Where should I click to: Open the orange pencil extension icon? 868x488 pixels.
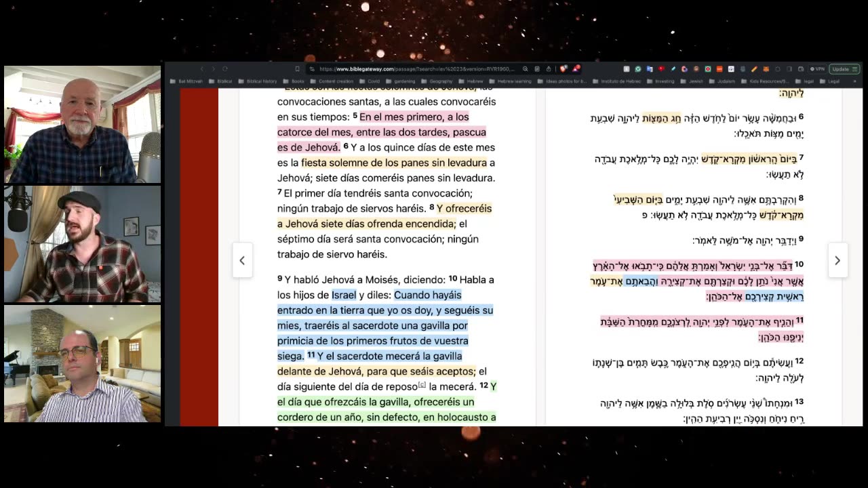tap(754, 69)
